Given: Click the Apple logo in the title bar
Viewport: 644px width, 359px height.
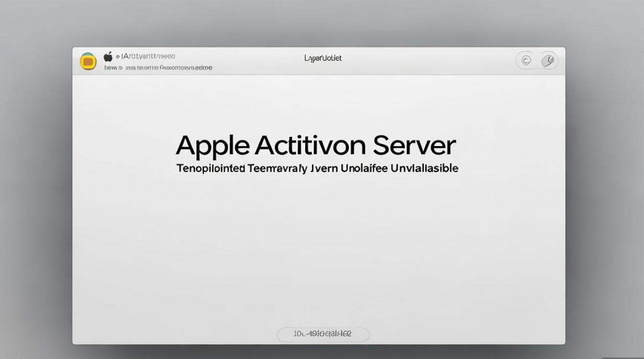Looking at the screenshot, I should pos(108,56).
